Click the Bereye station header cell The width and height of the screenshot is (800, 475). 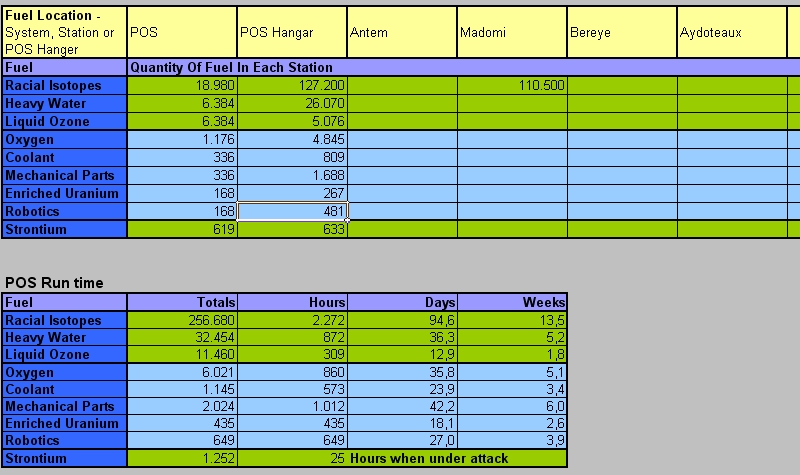coord(622,32)
